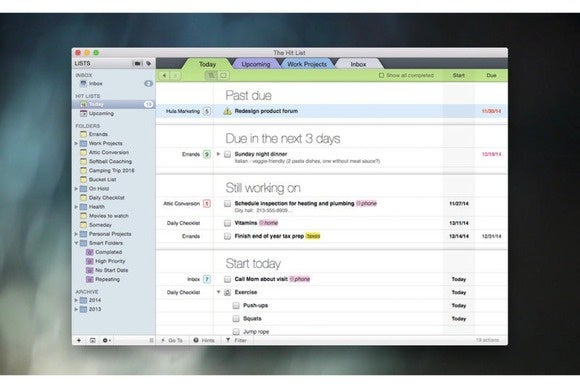Click the card view icon in the green toolbar

[x=223, y=75]
